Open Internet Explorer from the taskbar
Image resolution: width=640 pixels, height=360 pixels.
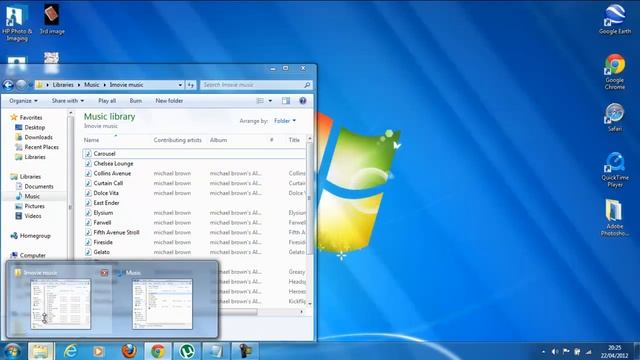pyautogui.click(x=70, y=351)
